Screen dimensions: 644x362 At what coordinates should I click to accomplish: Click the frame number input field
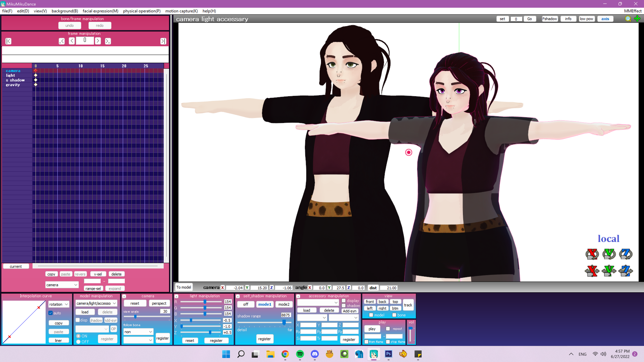pyautogui.click(x=85, y=40)
